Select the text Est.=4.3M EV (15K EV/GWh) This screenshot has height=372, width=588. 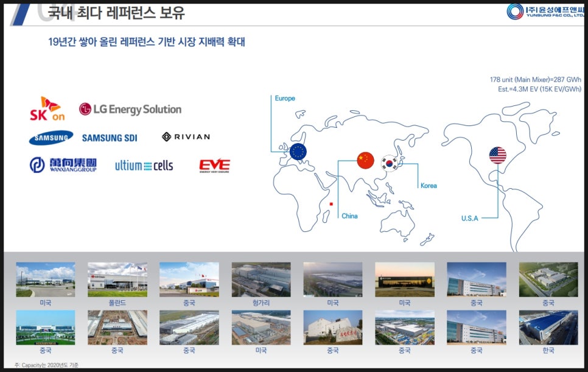[540, 89]
